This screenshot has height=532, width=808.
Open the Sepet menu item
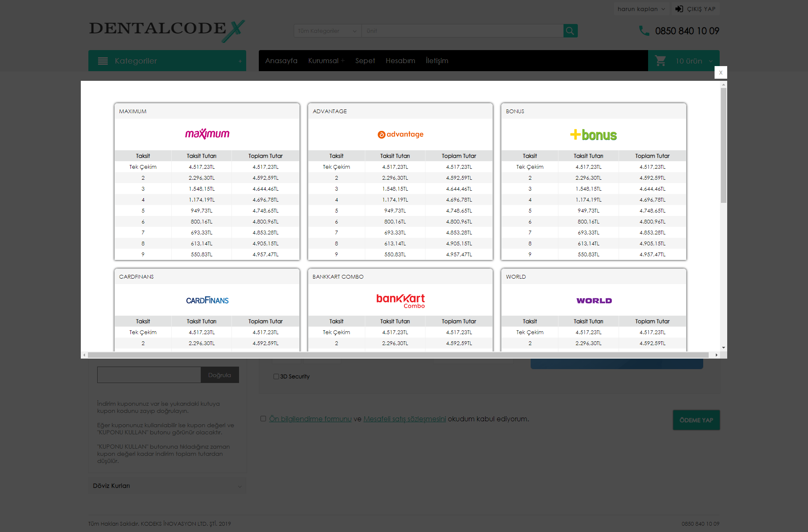tap(365, 61)
